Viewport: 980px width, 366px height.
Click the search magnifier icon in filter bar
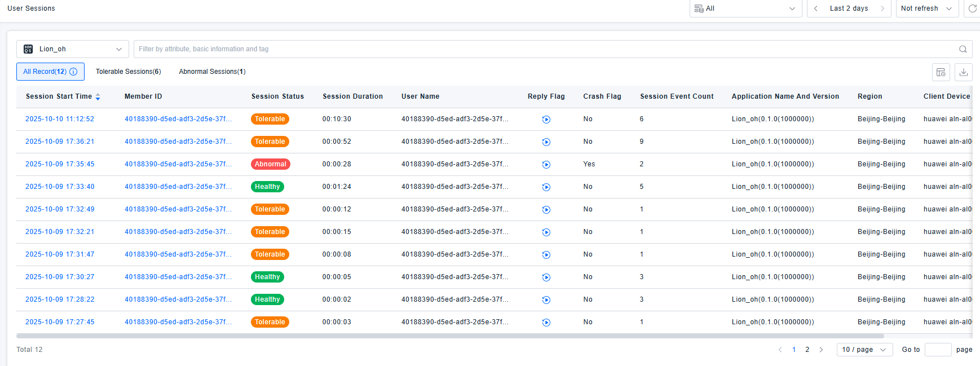click(963, 49)
